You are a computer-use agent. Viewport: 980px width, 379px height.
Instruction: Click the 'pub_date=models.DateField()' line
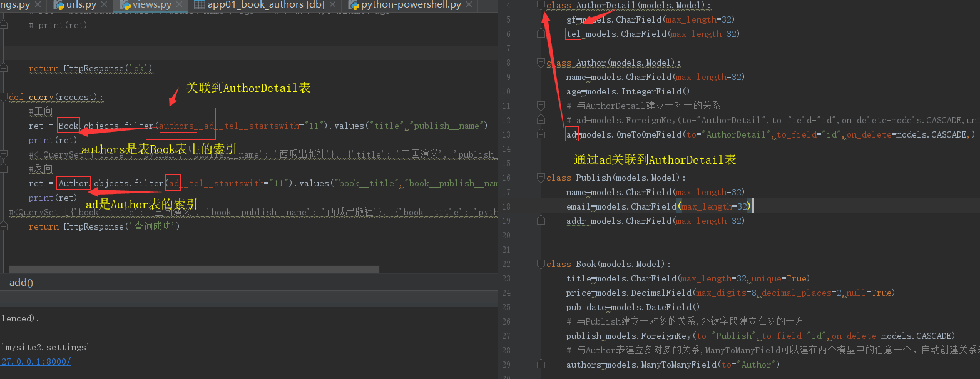point(633,307)
